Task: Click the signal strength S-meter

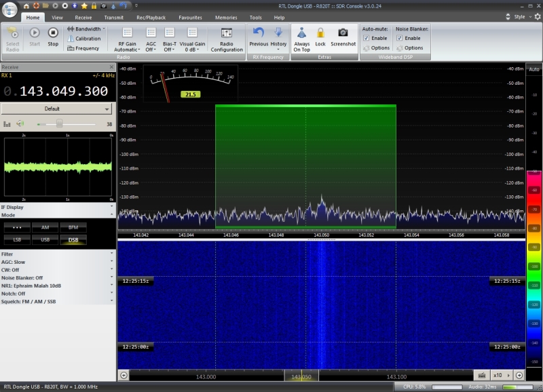Action: (x=191, y=83)
